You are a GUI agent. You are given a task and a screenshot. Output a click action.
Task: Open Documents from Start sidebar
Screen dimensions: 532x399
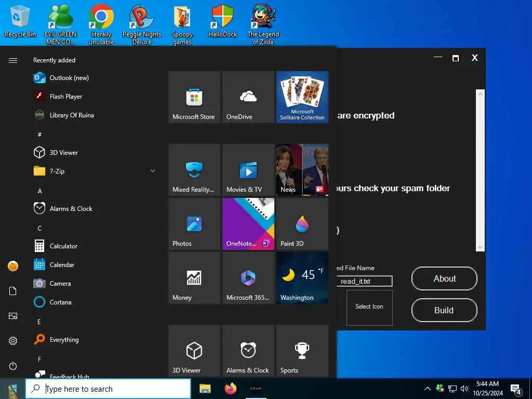[13, 291]
